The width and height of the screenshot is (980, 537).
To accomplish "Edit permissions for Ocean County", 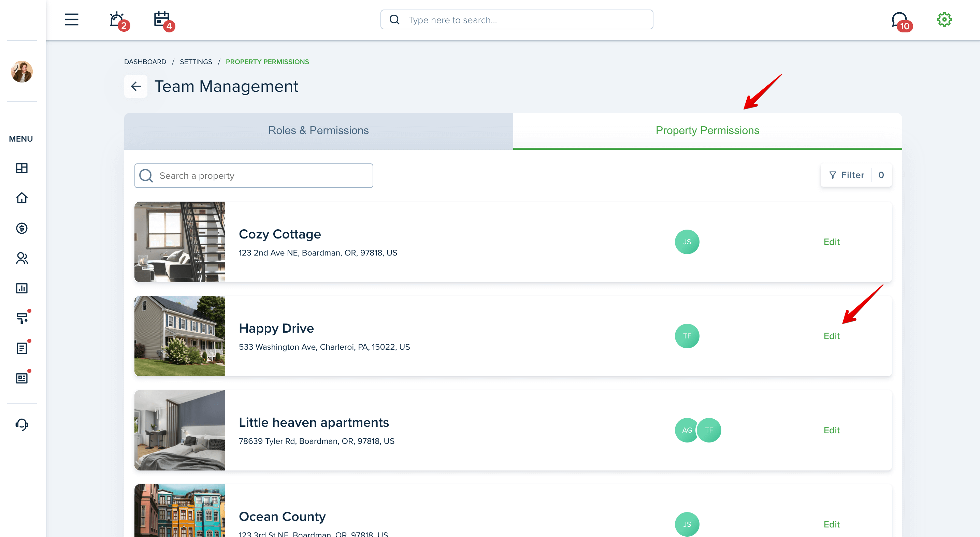I will click(x=832, y=524).
